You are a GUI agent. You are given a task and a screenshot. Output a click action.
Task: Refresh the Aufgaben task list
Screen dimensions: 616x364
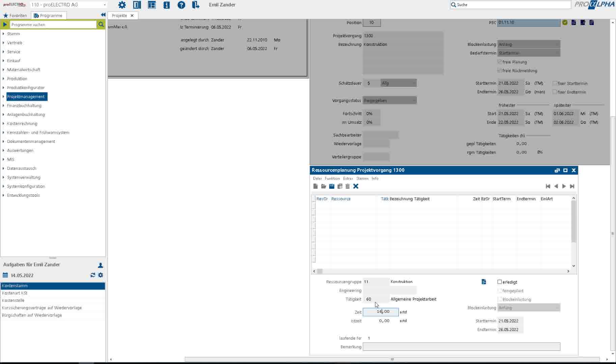pyautogui.click(x=93, y=275)
